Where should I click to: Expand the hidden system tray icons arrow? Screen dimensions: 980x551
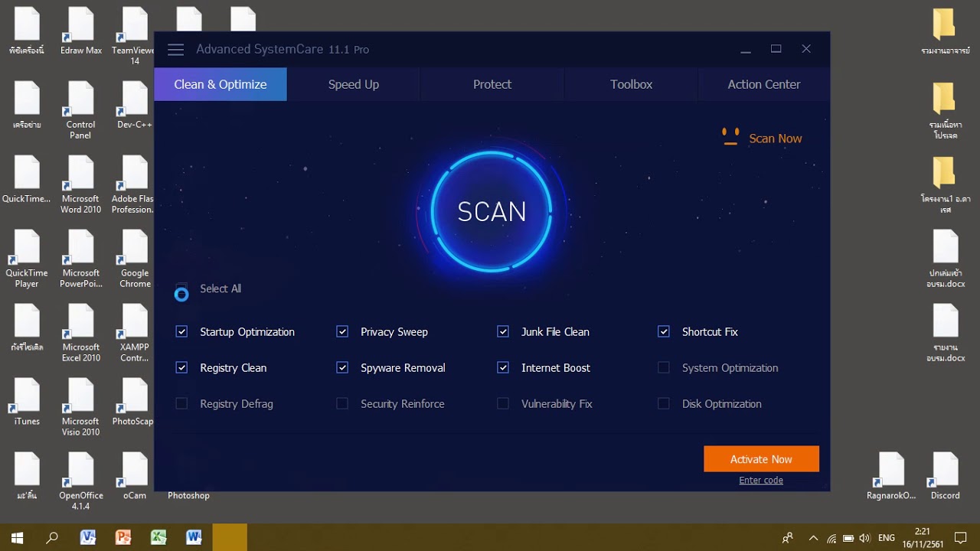(813, 538)
